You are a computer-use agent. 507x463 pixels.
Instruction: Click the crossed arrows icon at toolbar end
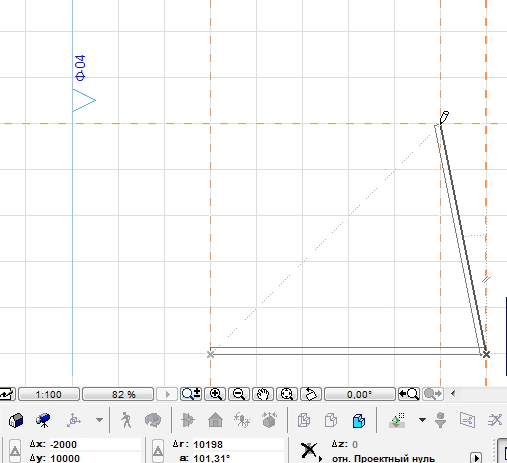tap(495, 420)
